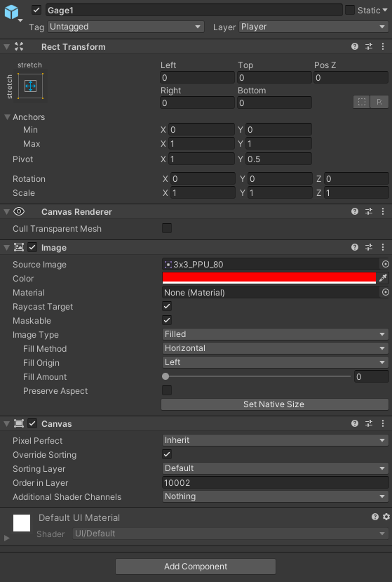The image size is (392, 582).
Task: Open Fill Method dropdown set to Horizontal
Action: pos(275,348)
